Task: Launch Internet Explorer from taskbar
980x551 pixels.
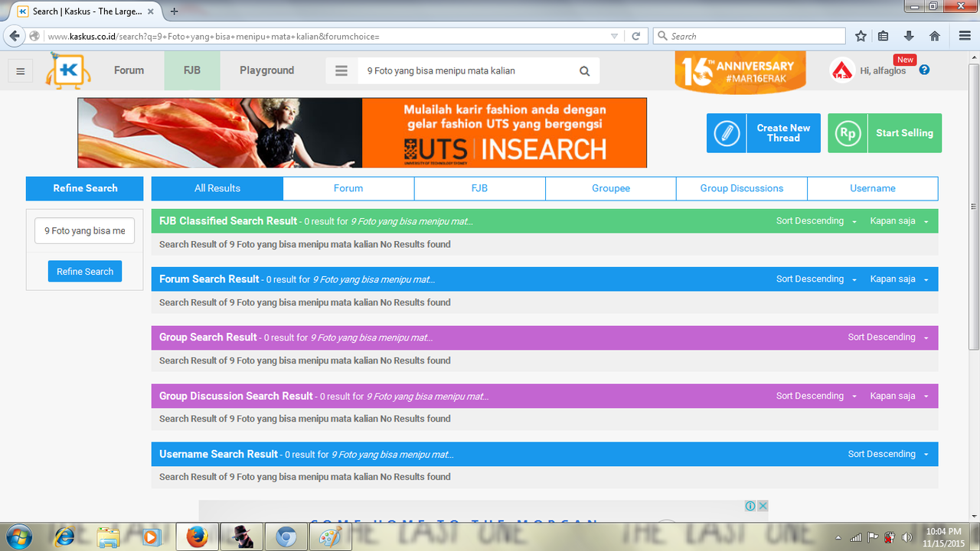Action: coord(65,537)
